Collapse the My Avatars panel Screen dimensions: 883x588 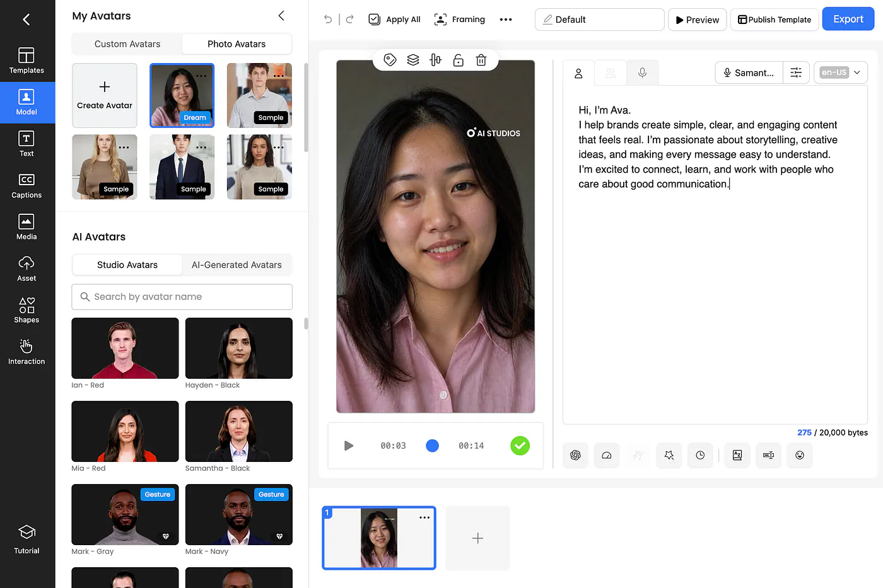tap(281, 16)
